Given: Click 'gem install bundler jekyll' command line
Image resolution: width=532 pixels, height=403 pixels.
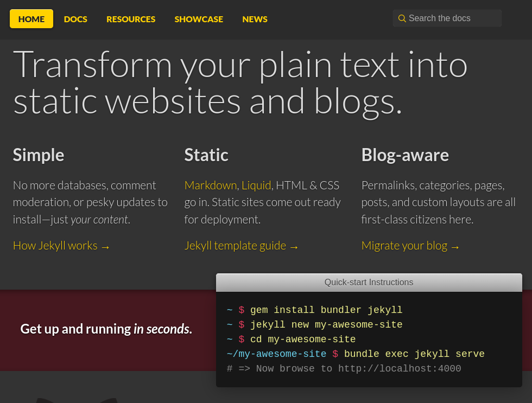Looking at the screenshot, I should [314, 310].
